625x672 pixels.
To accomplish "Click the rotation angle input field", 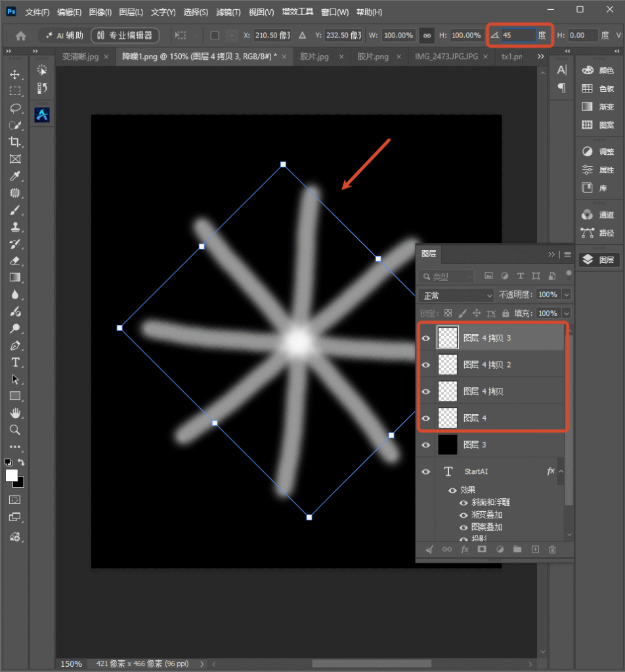I will point(518,35).
